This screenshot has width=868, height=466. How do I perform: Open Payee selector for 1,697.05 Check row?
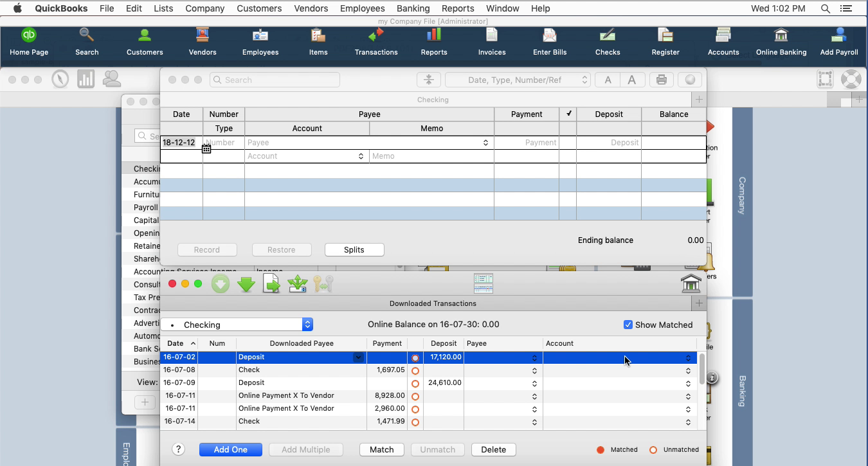[534, 371]
